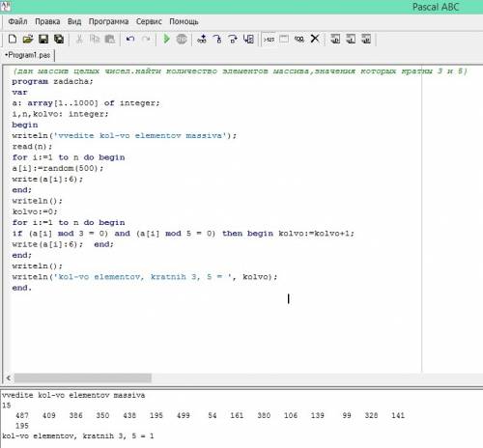Click the Save All icon
Screen dimensions: 483x448
tap(59, 40)
